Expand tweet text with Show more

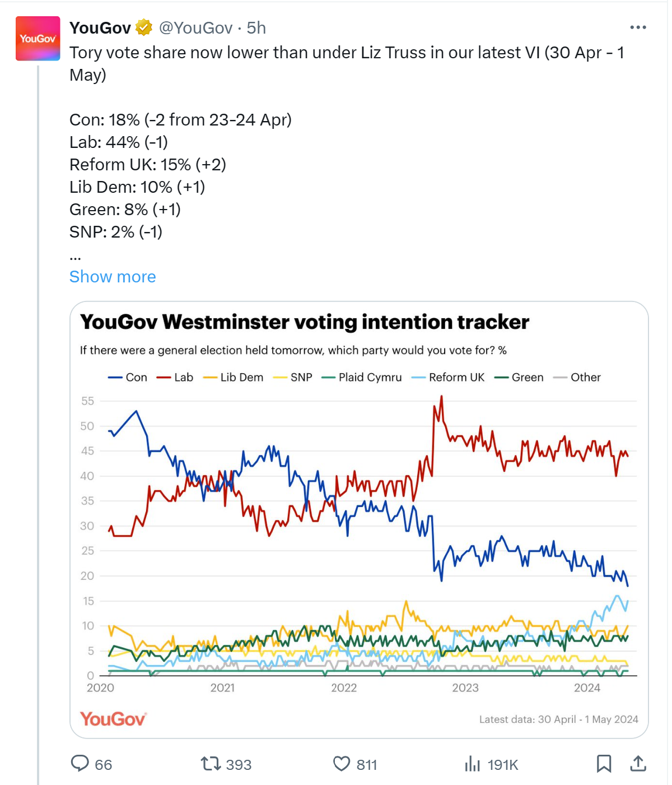point(113,277)
